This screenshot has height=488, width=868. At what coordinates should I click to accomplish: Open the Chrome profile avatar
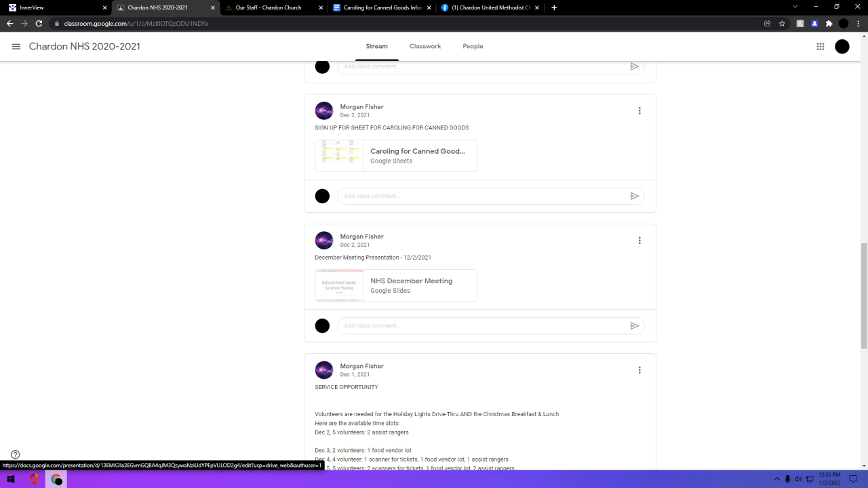[x=844, y=23]
